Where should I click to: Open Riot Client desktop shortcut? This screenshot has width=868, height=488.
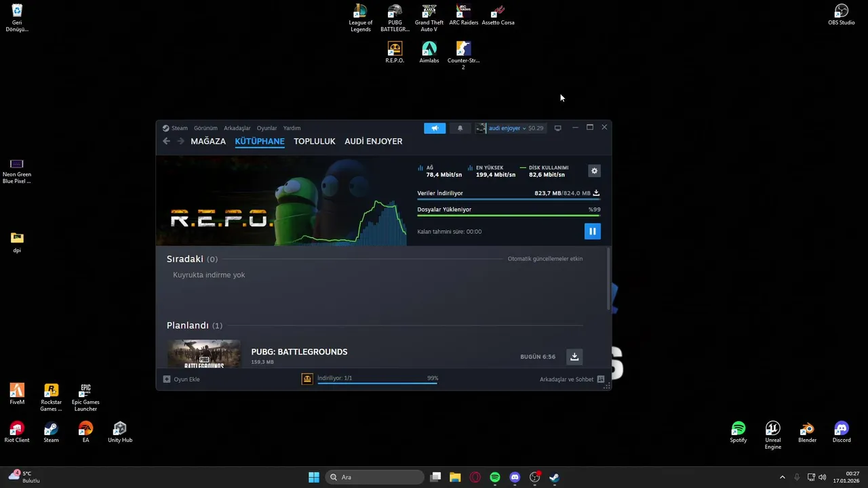point(17,432)
